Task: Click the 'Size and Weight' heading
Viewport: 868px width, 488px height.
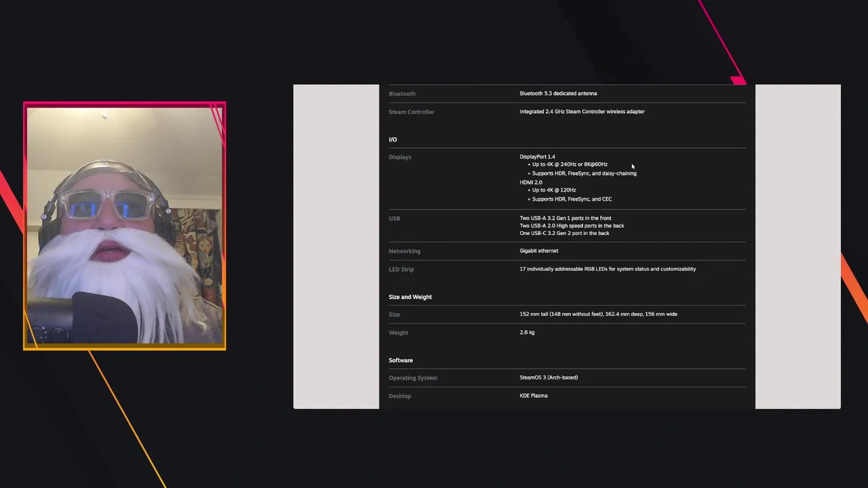Action: point(410,297)
